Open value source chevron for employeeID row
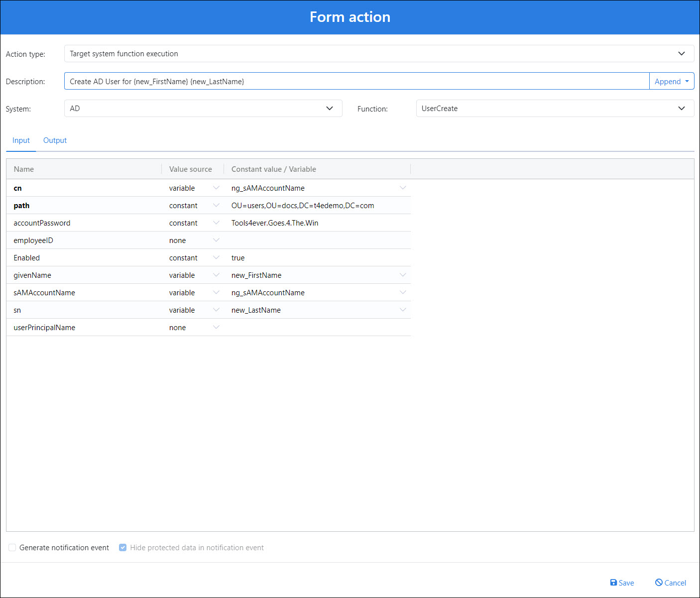Screen dimensions: 700x598 (x=216, y=240)
